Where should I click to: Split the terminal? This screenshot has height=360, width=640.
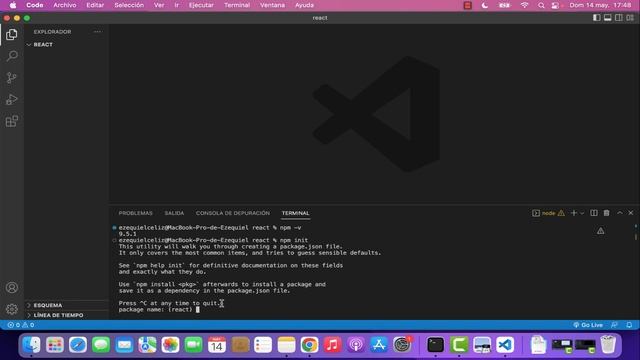(594, 213)
